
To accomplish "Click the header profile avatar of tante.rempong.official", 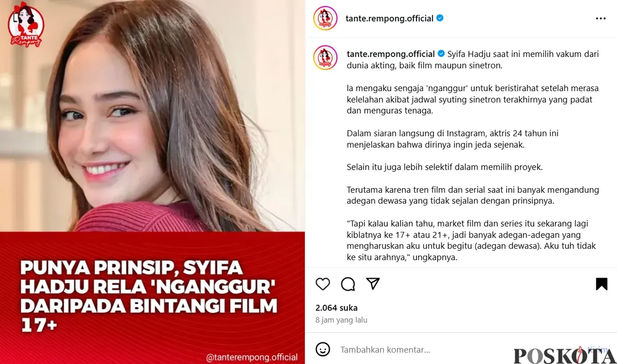I will 325,19.
